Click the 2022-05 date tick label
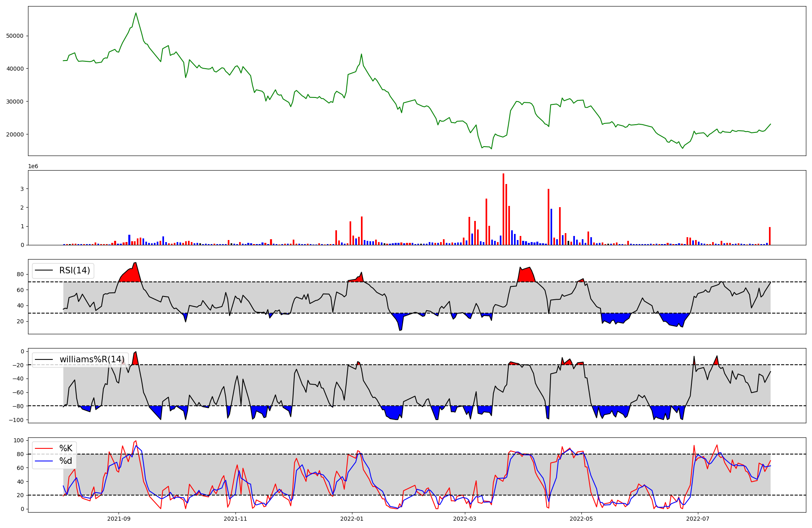The width and height of the screenshot is (812, 528). (x=581, y=519)
